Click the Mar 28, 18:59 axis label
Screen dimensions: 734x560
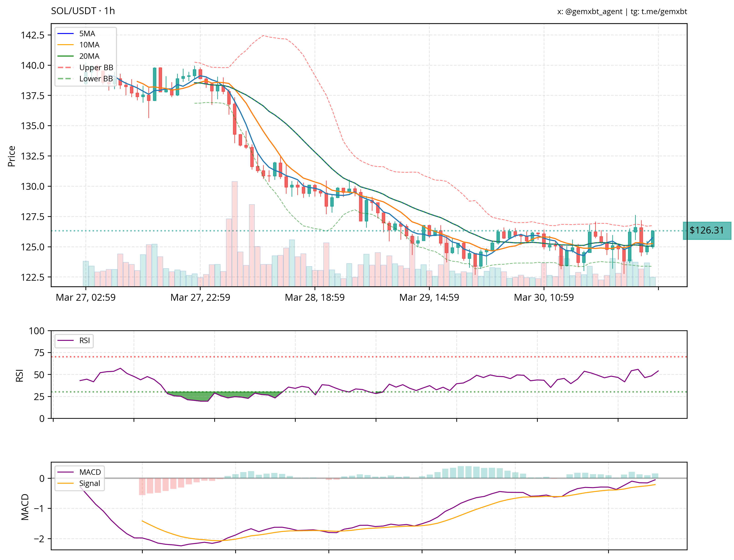[315, 297]
